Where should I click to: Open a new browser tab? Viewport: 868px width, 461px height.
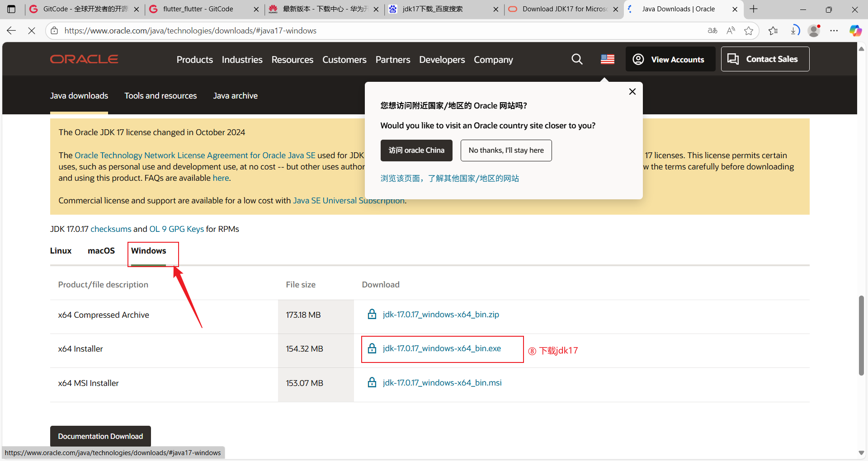click(754, 9)
